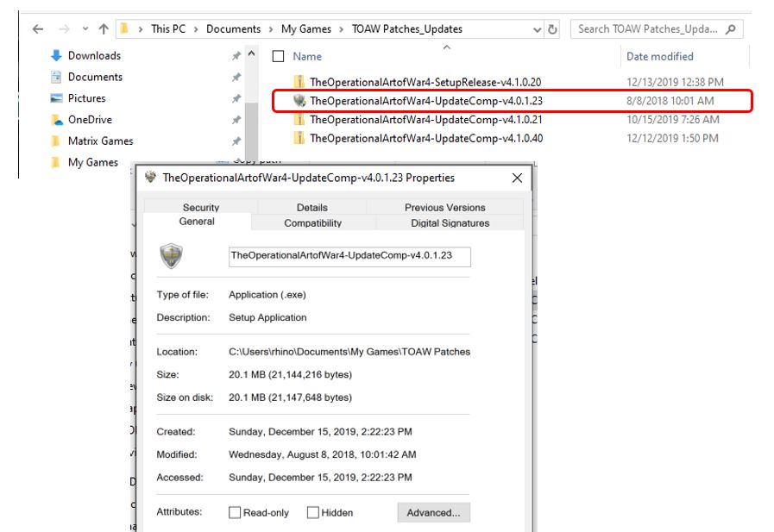The height and width of the screenshot is (532, 774).
Task: Switch to the Details tab
Action: click(312, 207)
